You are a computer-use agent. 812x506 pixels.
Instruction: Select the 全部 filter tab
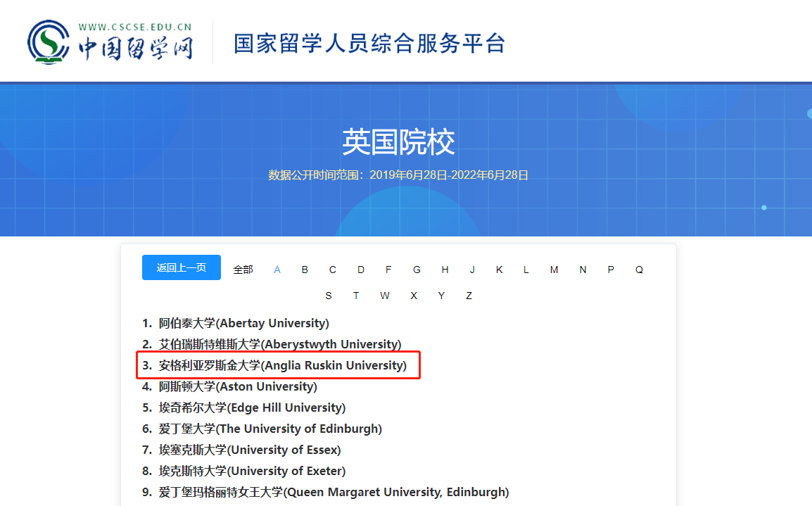(243, 270)
